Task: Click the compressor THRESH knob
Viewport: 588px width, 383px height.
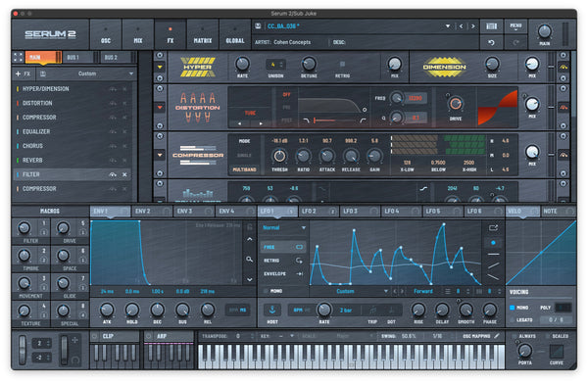Action: [279, 156]
